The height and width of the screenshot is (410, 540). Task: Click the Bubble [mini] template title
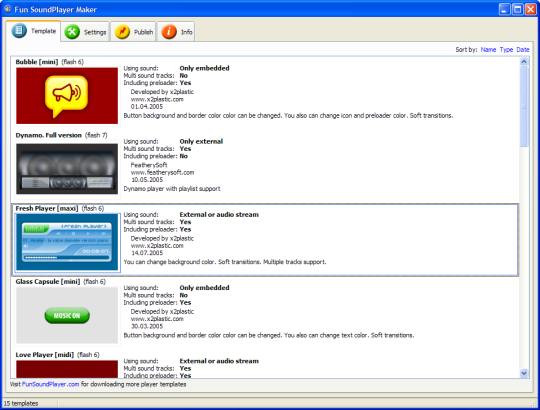37,62
